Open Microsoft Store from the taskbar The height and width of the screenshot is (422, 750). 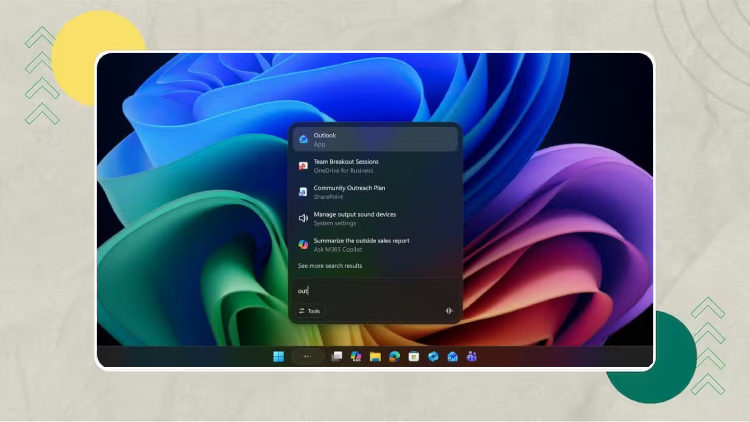click(413, 357)
